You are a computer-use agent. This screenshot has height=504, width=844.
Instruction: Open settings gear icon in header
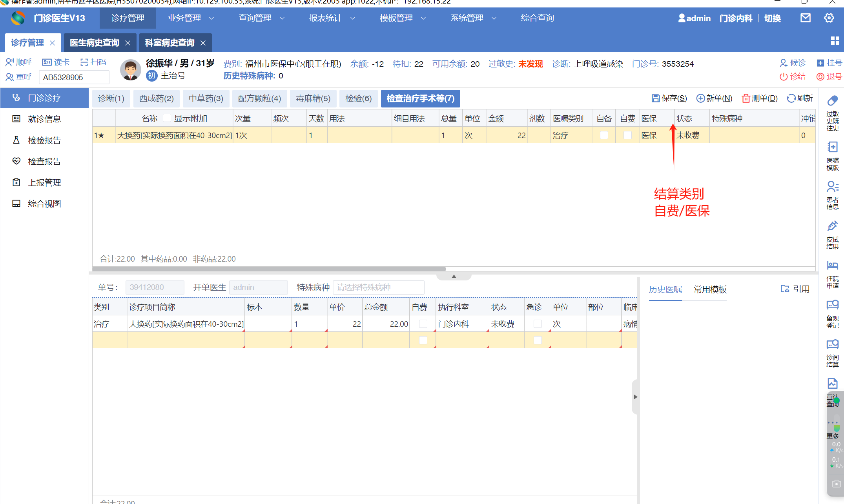coord(829,18)
